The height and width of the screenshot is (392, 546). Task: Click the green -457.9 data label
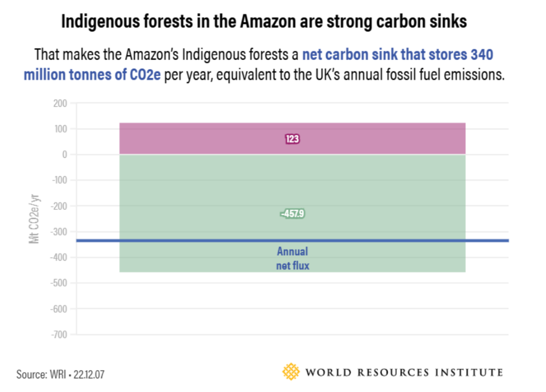[293, 214]
